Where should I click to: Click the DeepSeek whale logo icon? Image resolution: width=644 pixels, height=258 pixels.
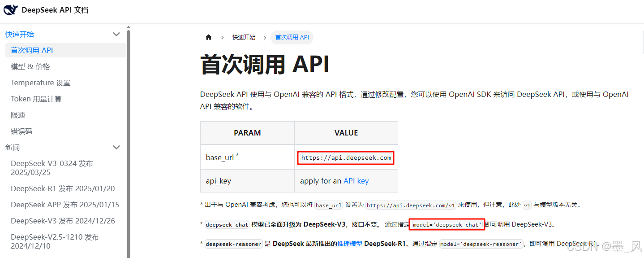click(11, 9)
